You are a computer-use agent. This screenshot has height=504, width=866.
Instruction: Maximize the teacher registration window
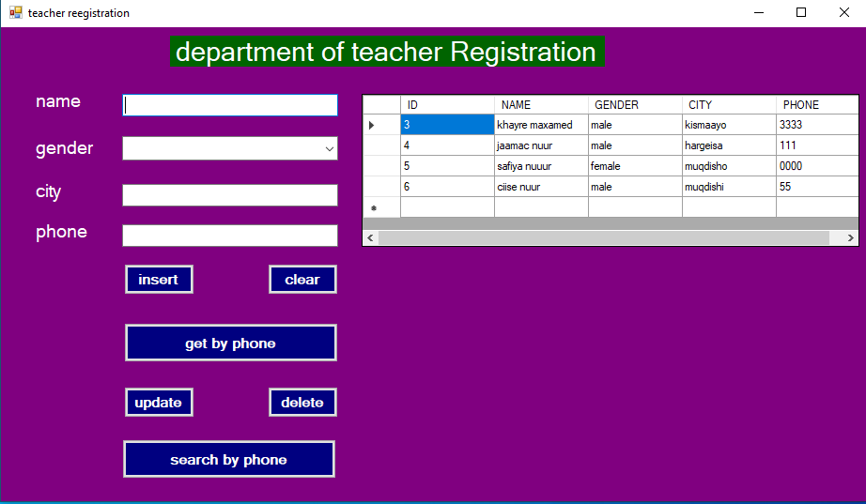[x=801, y=13]
